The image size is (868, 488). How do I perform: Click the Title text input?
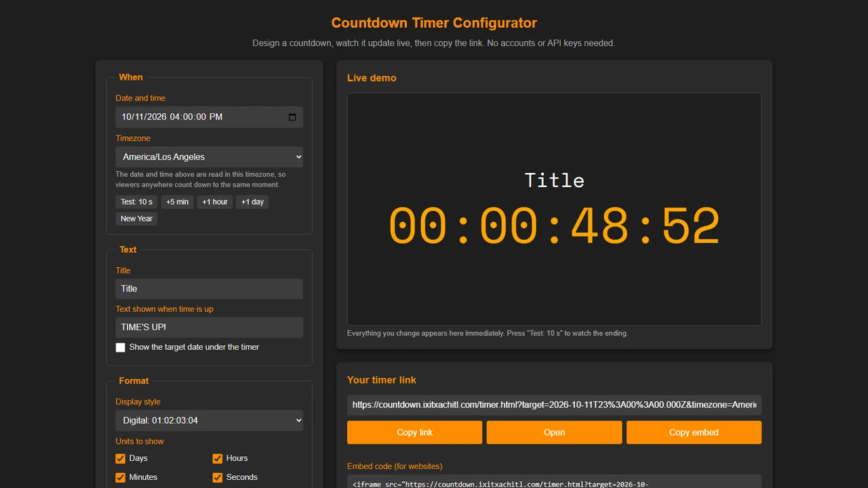(210, 289)
